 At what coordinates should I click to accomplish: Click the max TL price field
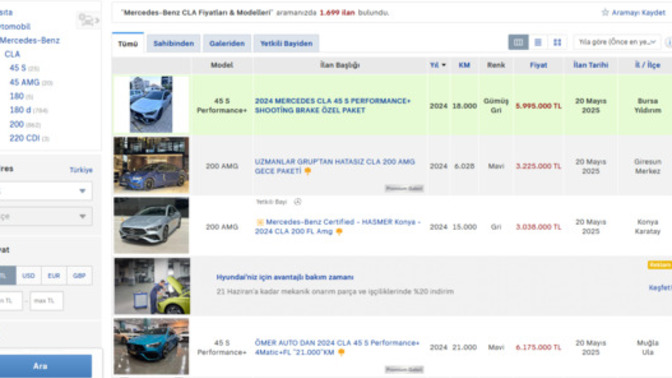[x=46, y=301]
